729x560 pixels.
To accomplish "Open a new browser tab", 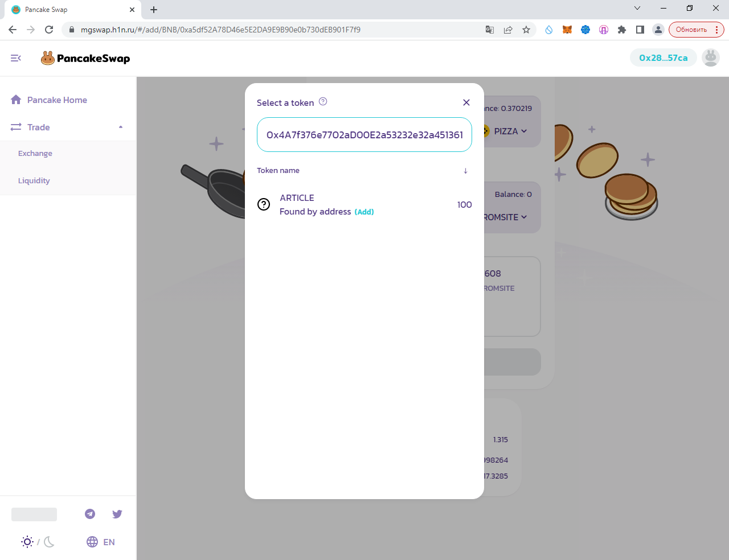I will 154,10.
